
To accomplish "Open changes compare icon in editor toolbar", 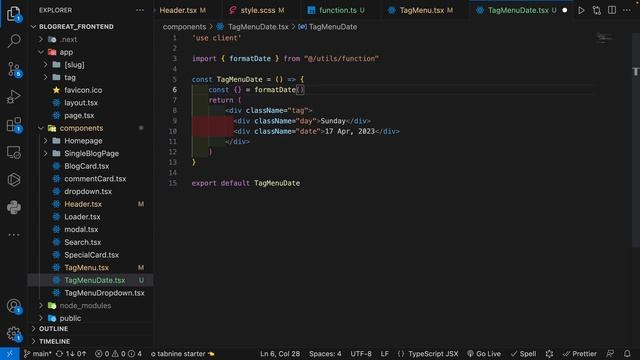I will tap(596, 11).
